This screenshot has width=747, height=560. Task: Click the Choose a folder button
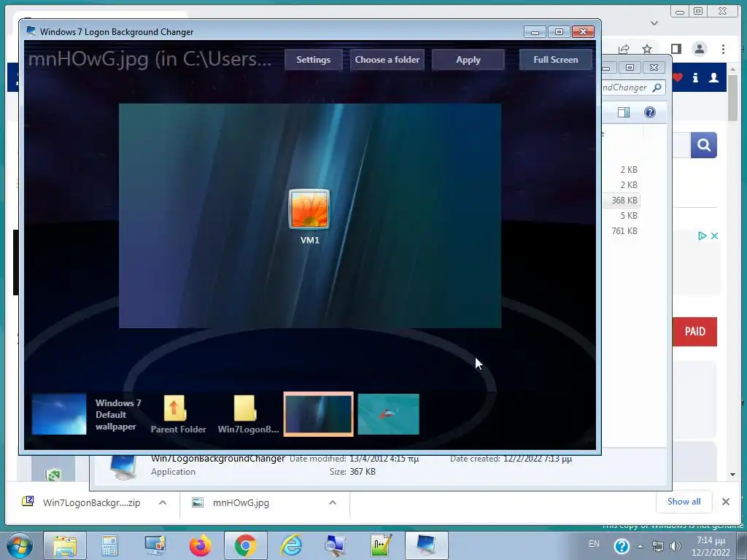(387, 60)
